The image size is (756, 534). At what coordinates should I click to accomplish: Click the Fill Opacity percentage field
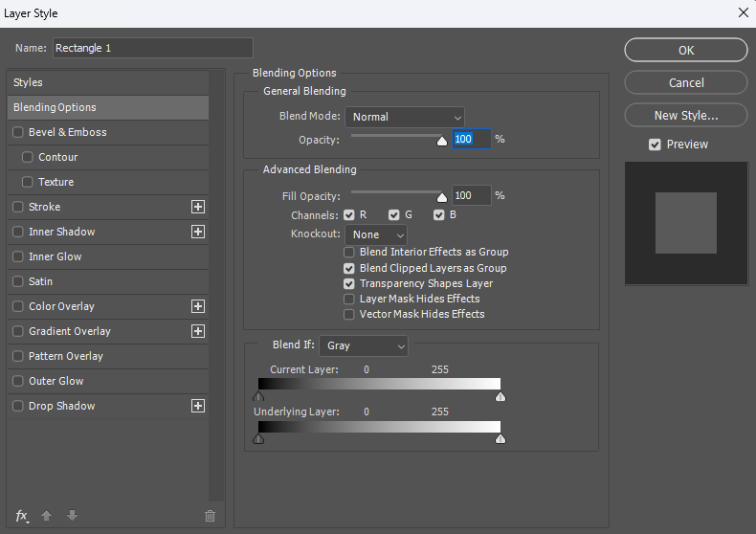pos(472,195)
